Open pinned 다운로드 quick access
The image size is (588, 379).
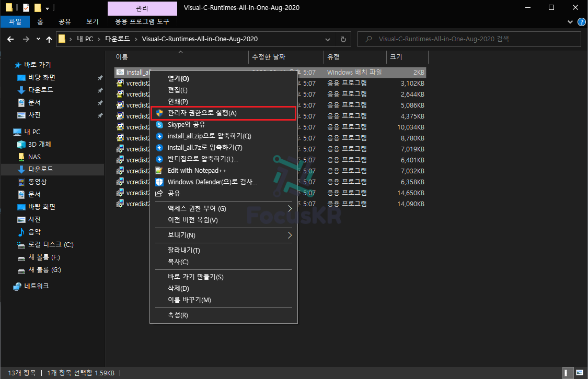coord(40,90)
